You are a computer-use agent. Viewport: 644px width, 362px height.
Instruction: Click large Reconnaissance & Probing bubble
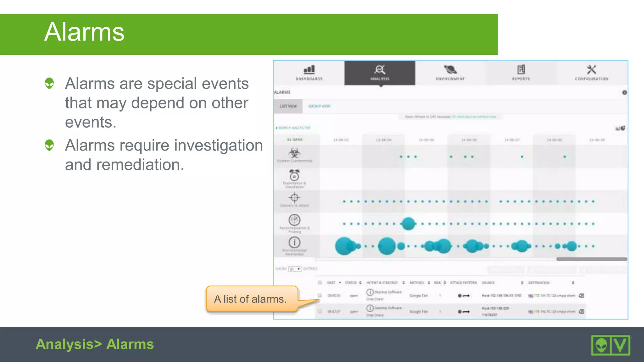(x=408, y=224)
